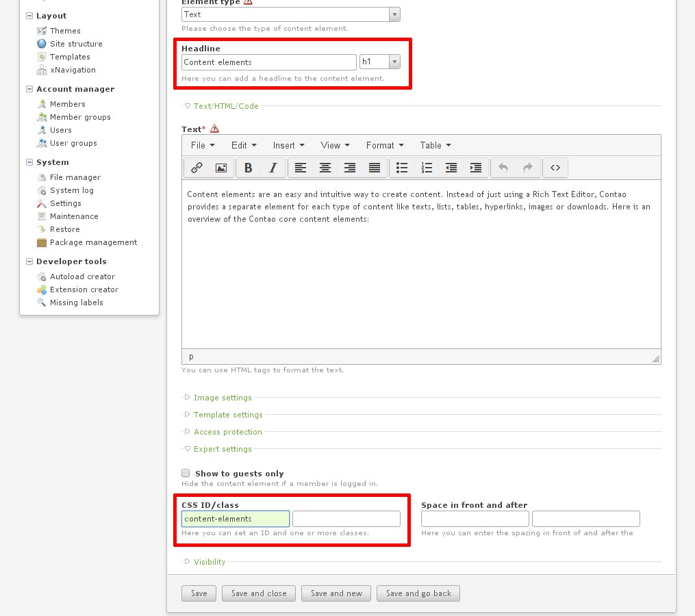695x616 pixels.
Task: Expand the Image settings section
Action: click(223, 398)
